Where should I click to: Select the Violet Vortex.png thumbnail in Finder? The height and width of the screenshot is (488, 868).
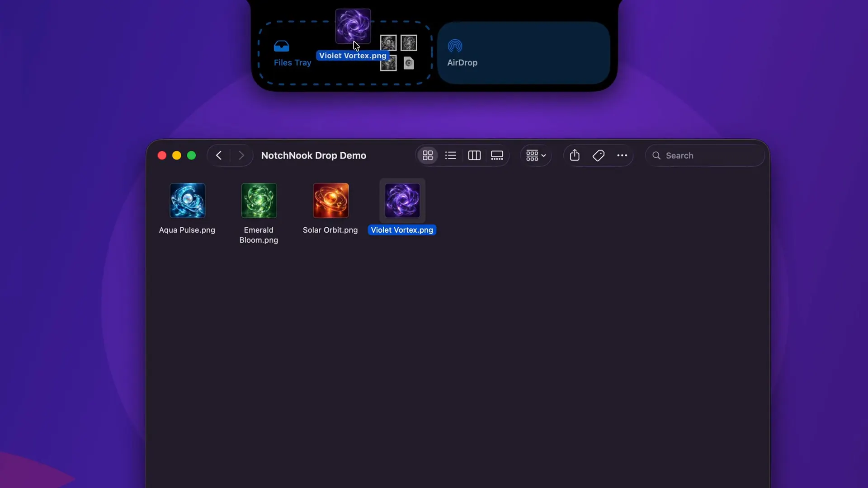pos(402,200)
